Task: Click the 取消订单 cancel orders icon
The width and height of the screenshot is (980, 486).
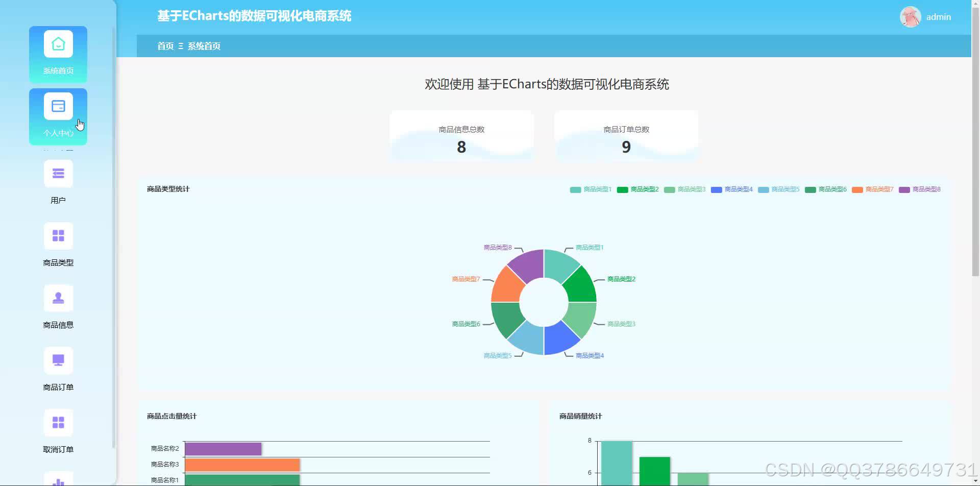Action: [58, 422]
